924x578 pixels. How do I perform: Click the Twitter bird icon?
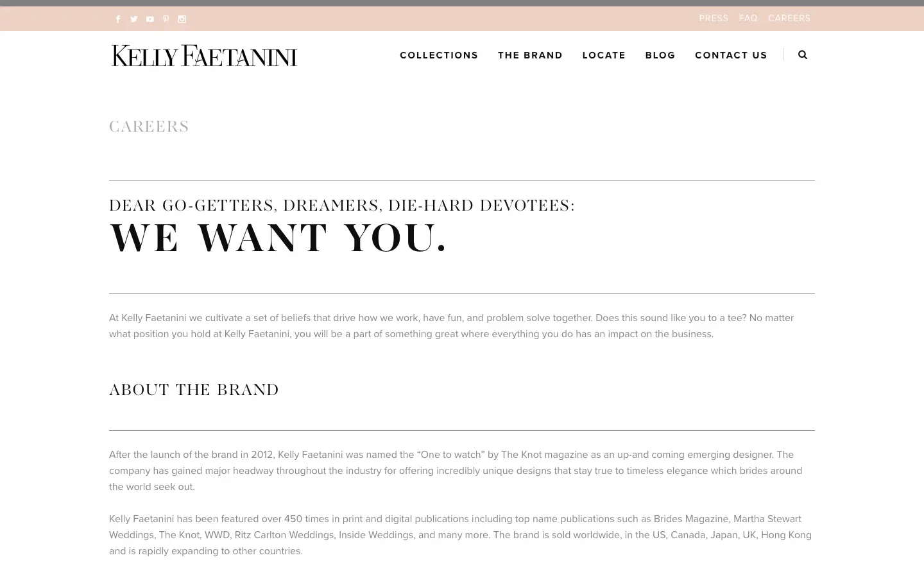[x=134, y=19]
